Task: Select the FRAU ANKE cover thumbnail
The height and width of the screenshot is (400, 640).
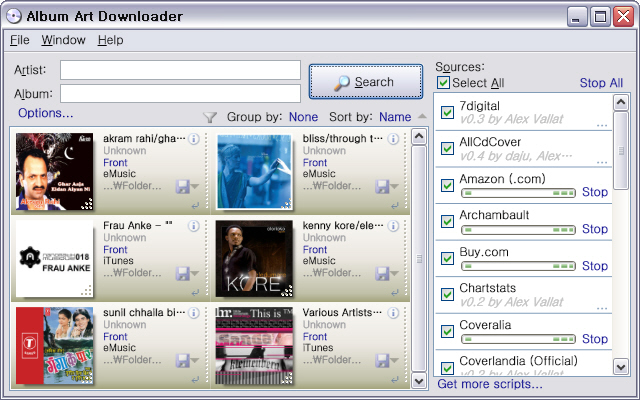Action: coord(54,258)
